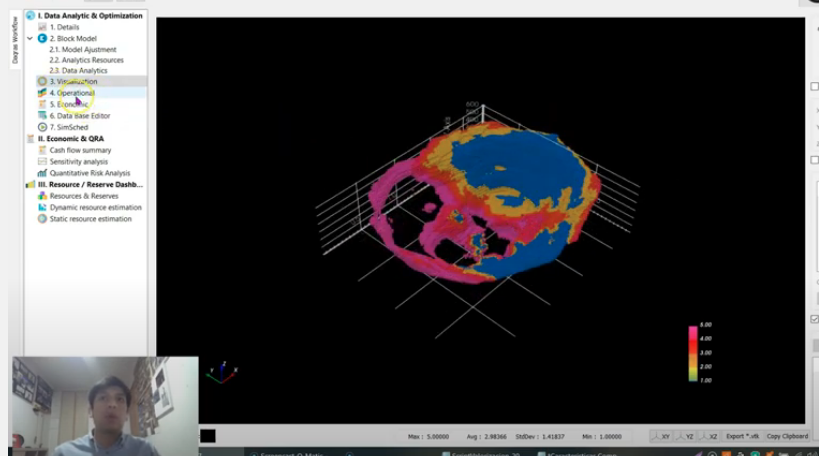Open the Analytics Resources item
The height and width of the screenshot is (456, 819).
click(84, 60)
